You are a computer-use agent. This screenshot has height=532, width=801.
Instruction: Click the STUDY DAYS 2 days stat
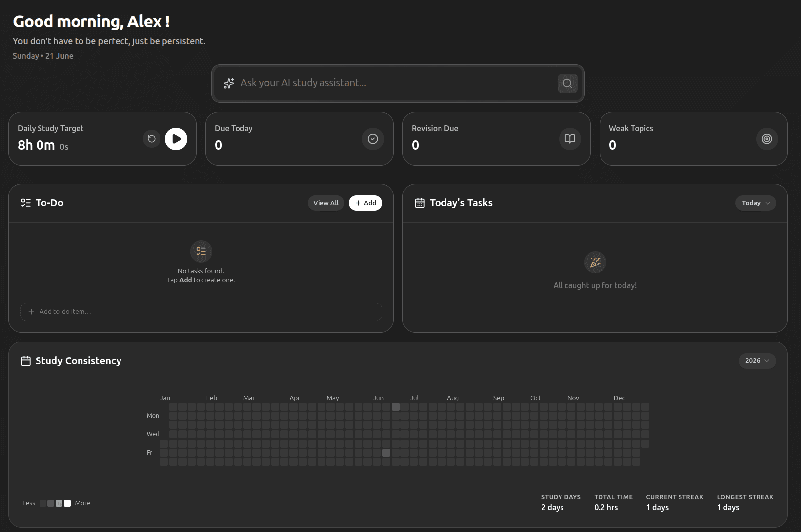[x=561, y=502]
